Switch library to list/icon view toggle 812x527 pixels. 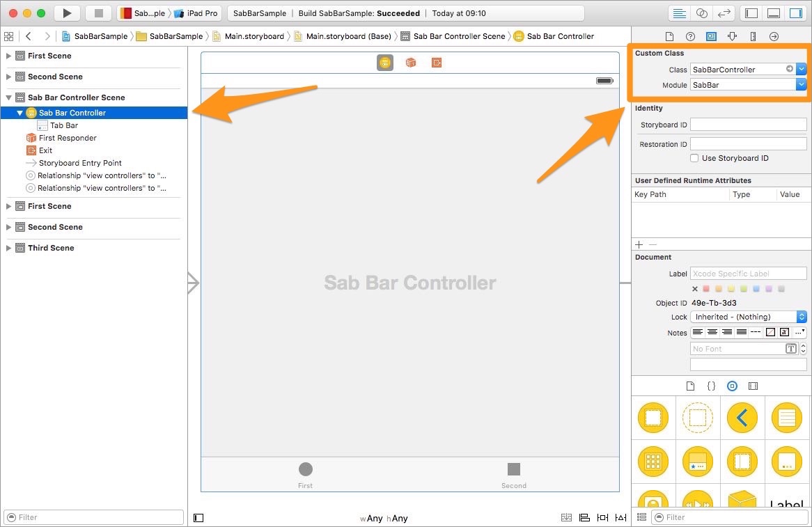[641, 517]
